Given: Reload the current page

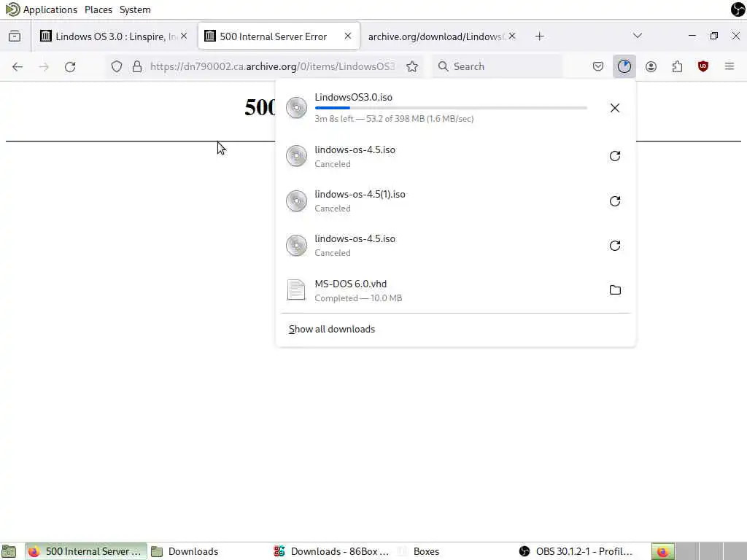Looking at the screenshot, I should (70, 66).
